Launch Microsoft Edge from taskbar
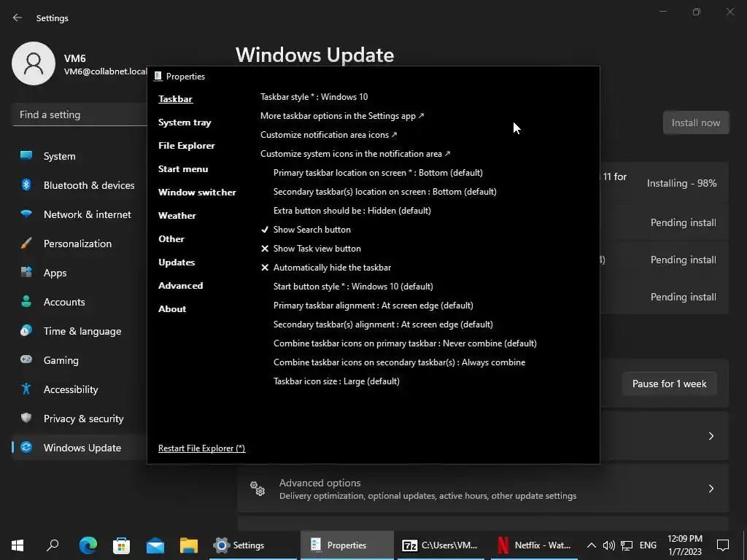Screen dimensions: 747x560 pos(88,545)
